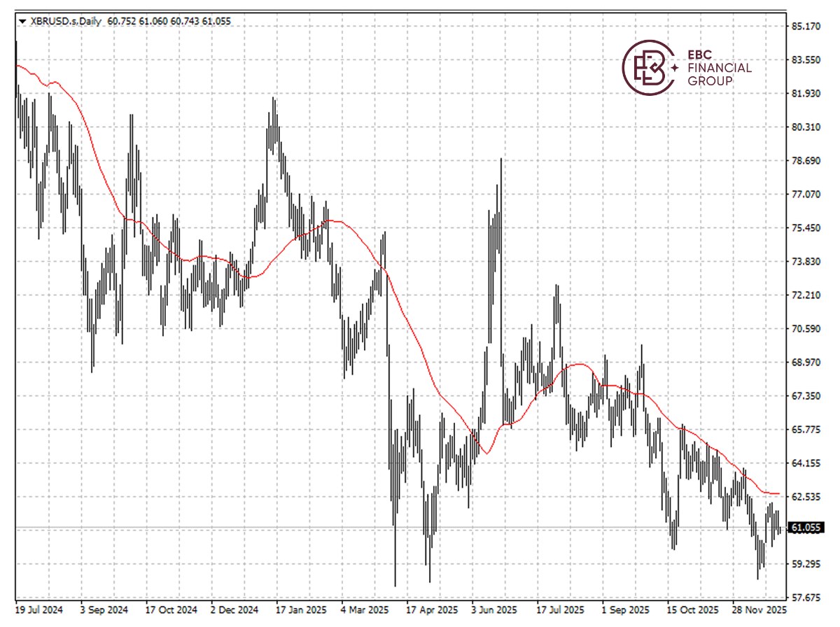Click the 72.210 price axis label
The width and height of the screenshot is (840, 627).
pyautogui.click(x=806, y=295)
